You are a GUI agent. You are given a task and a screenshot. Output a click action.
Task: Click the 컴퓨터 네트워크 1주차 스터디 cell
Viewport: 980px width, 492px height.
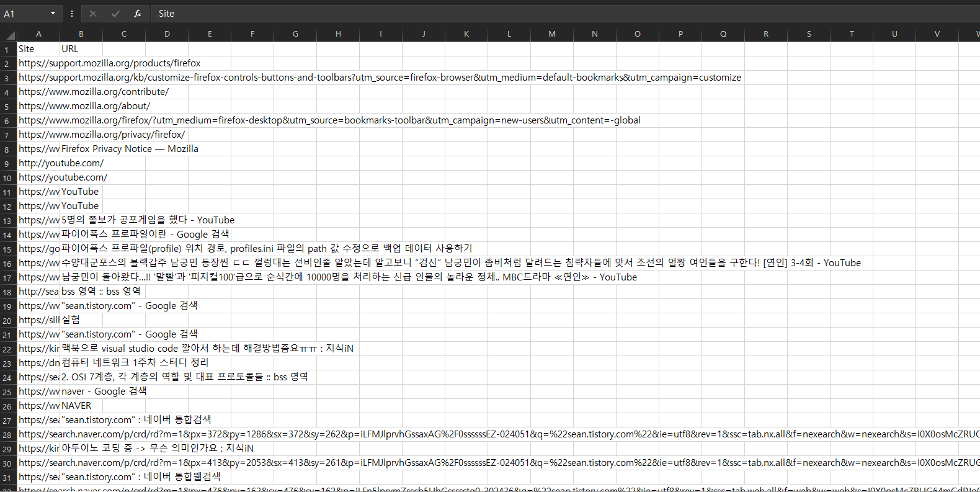135,363
